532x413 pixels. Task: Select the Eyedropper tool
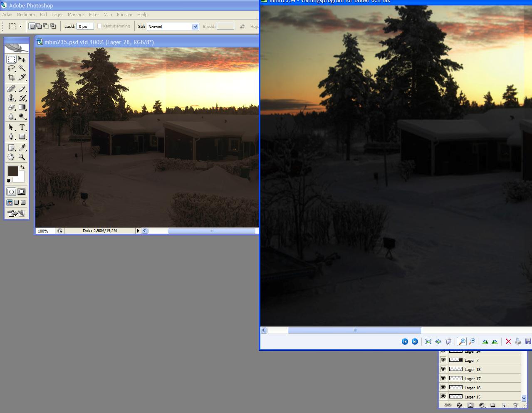22,148
